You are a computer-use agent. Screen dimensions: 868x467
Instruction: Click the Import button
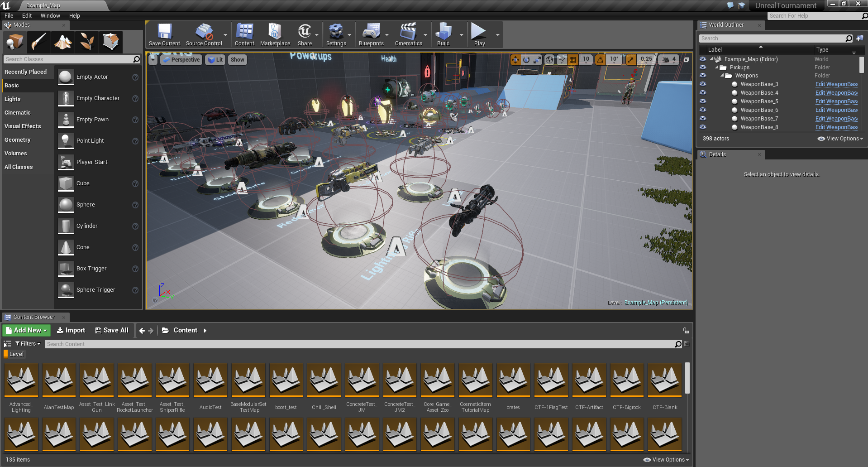(71, 330)
